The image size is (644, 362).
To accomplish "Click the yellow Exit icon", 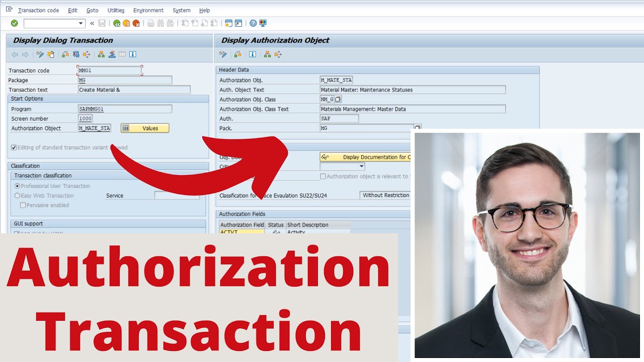I will point(126,23).
